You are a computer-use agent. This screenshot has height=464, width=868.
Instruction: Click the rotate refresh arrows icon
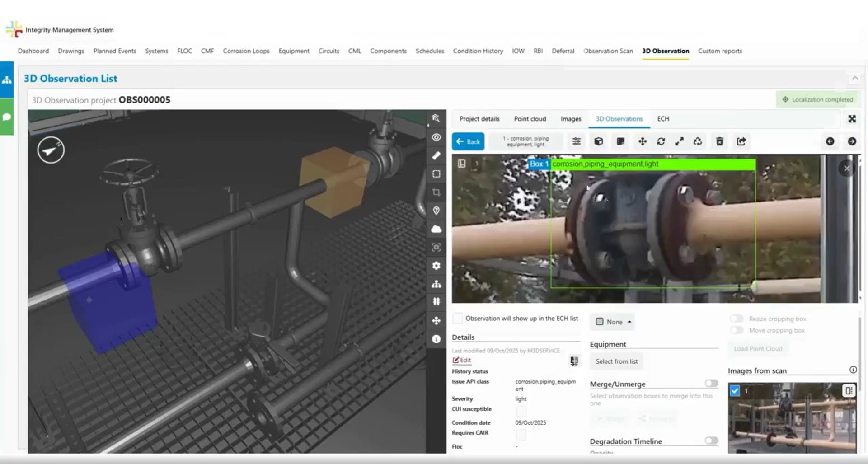point(661,141)
